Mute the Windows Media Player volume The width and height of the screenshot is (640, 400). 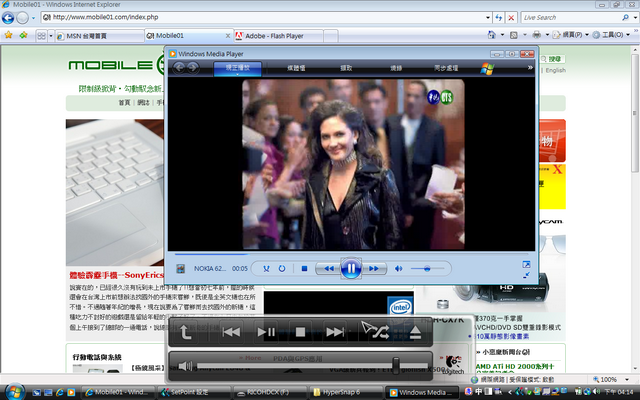click(x=398, y=269)
